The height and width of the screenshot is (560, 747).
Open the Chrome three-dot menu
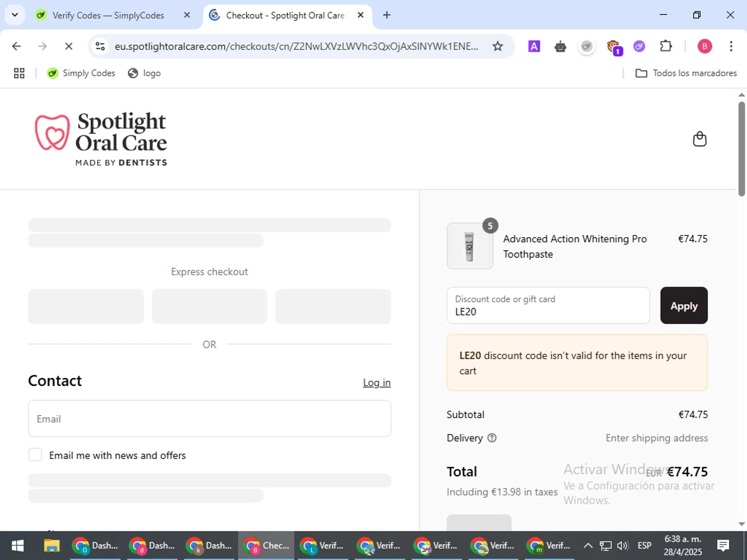coord(731,46)
